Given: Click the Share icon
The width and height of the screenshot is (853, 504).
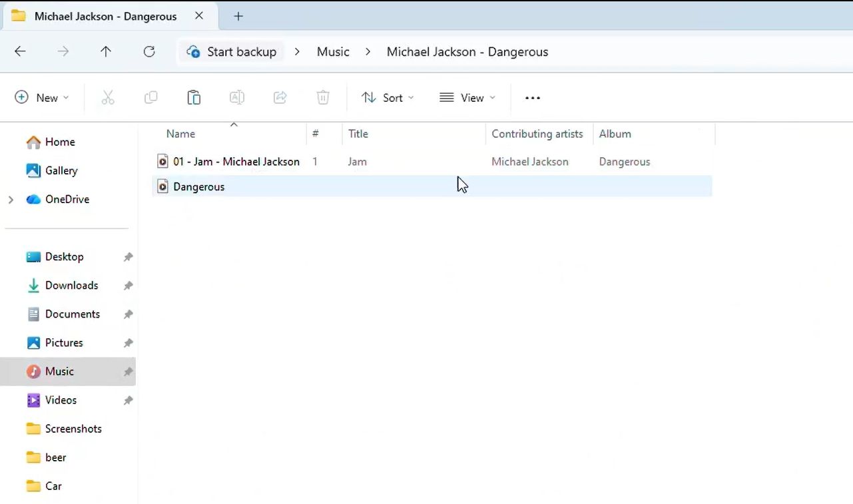Looking at the screenshot, I should [280, 97].
